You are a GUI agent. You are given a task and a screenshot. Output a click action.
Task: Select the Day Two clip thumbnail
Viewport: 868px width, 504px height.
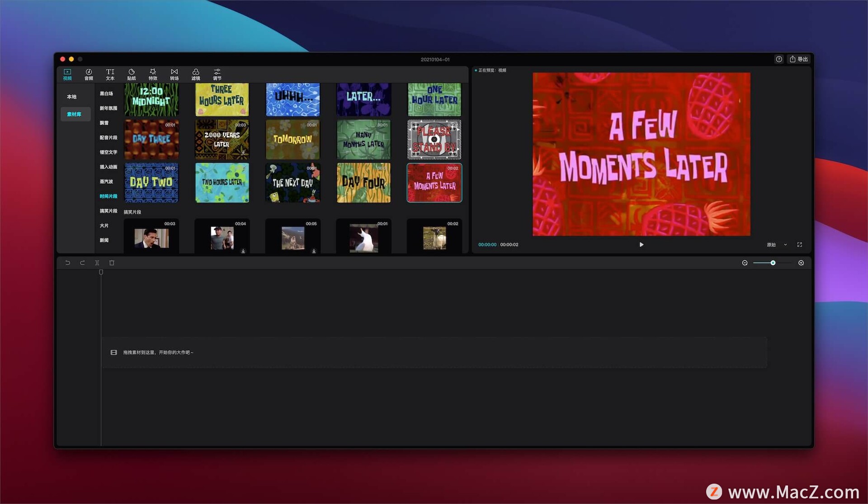[151, 183]
